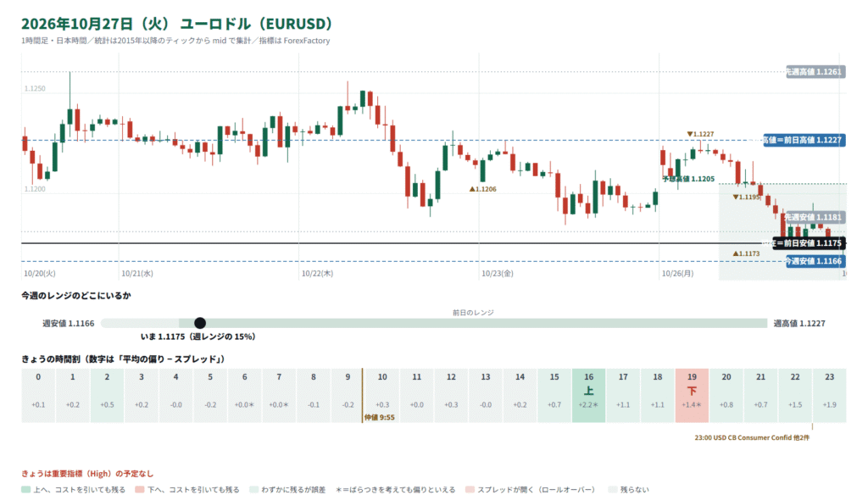868x495 pixels.
Task: Click the ▲1.1206 swing low marker
Action: pyautogui.click(x=482, y=189)
